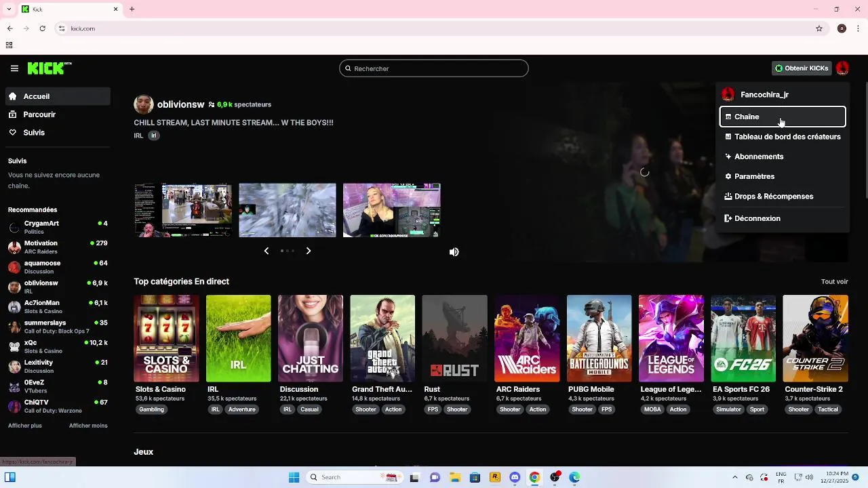The image size is (868, 488).
Task: Click Gambling tag under Slots & Casino
Action: click(x=152, y=409)
